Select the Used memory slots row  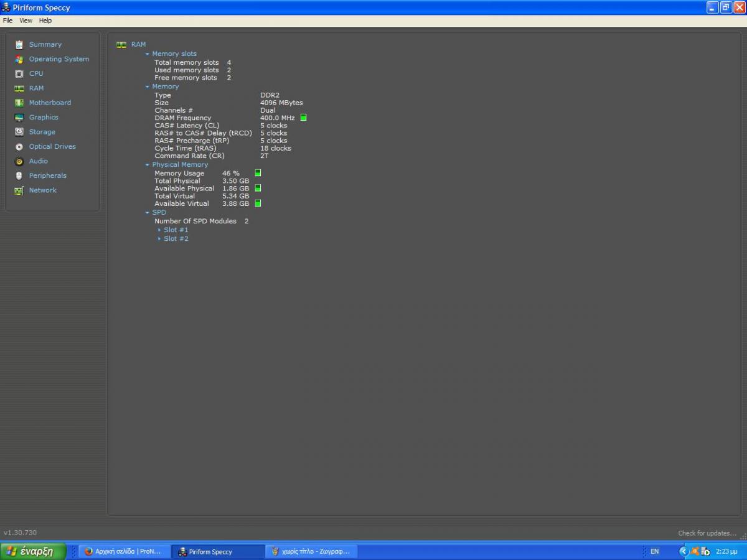(192, 70)
